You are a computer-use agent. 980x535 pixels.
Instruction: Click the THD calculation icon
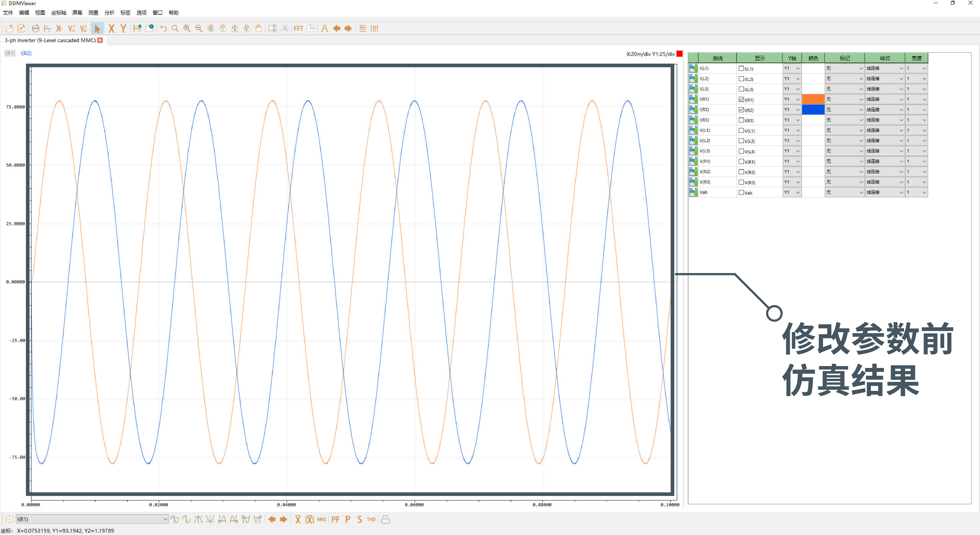[x=371, y=519]
